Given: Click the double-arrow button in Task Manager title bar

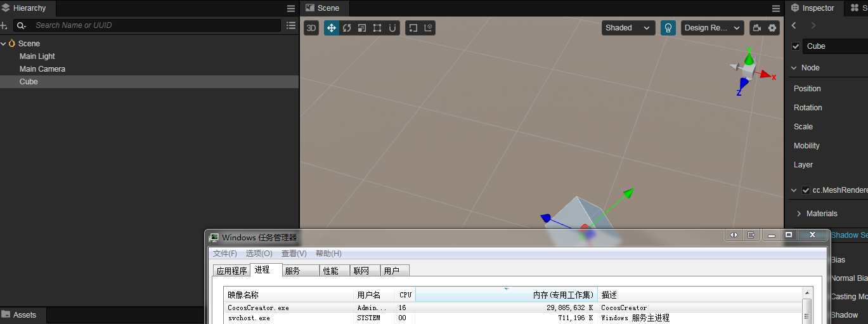Looking at the screenshot, I should [734, 235].
